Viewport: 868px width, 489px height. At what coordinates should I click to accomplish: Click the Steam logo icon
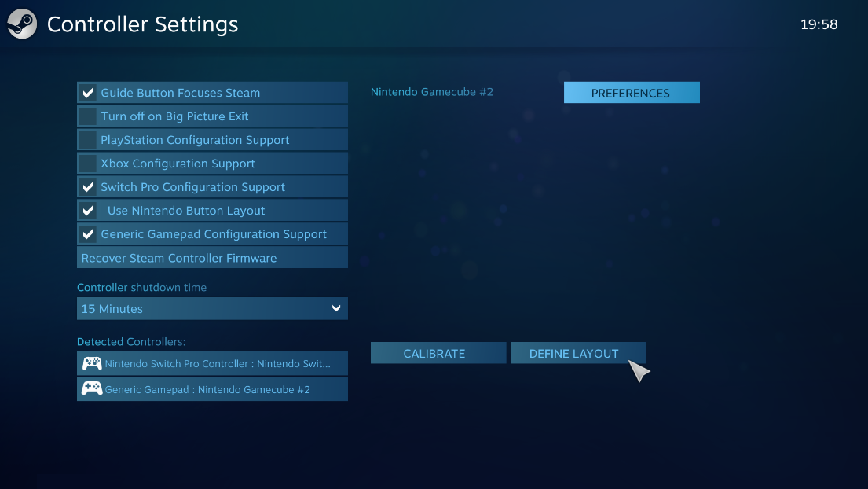coord(22,24)
